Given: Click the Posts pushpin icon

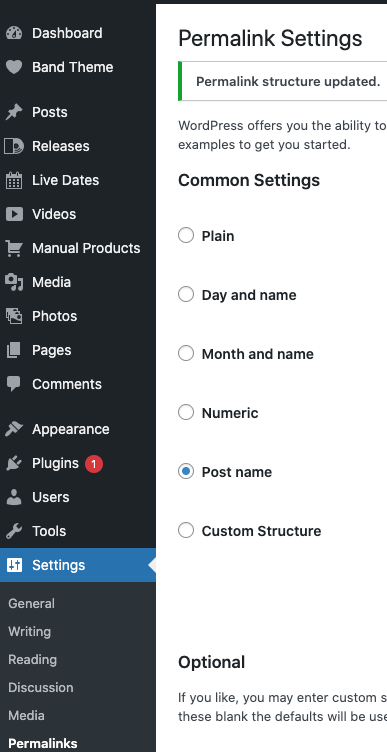Looking at the screenshot, I should tap(14, 112).
